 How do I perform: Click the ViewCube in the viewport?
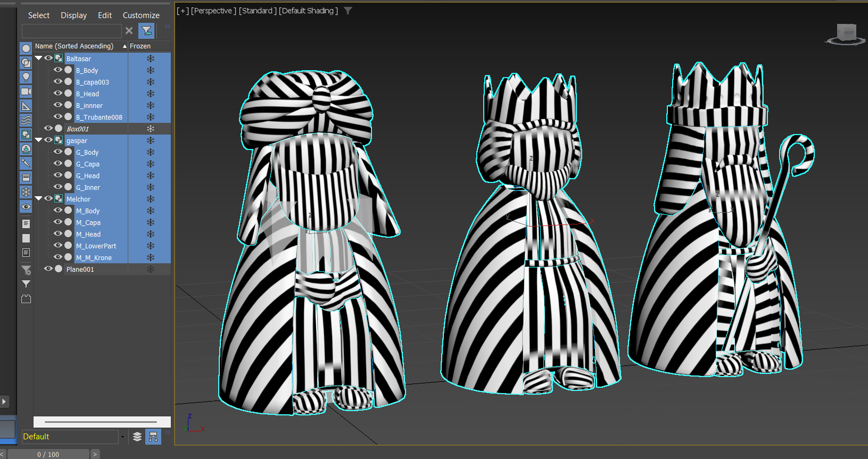(846, 34)
